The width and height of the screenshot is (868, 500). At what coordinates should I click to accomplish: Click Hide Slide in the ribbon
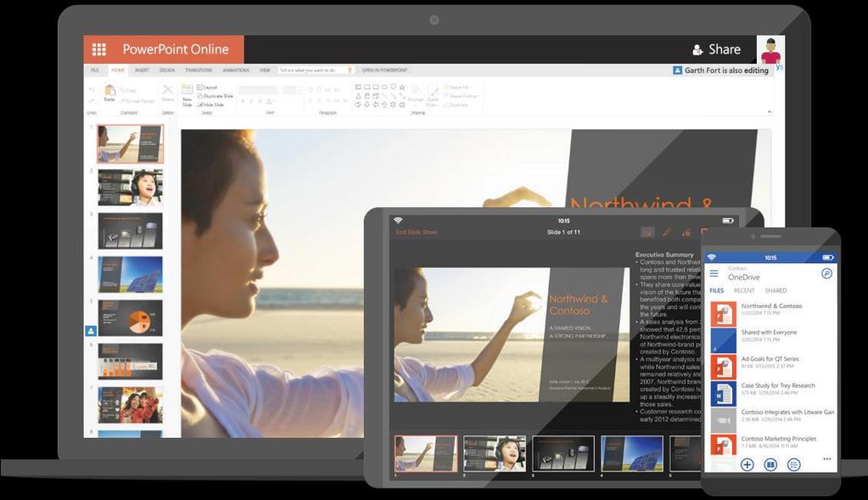211,104
